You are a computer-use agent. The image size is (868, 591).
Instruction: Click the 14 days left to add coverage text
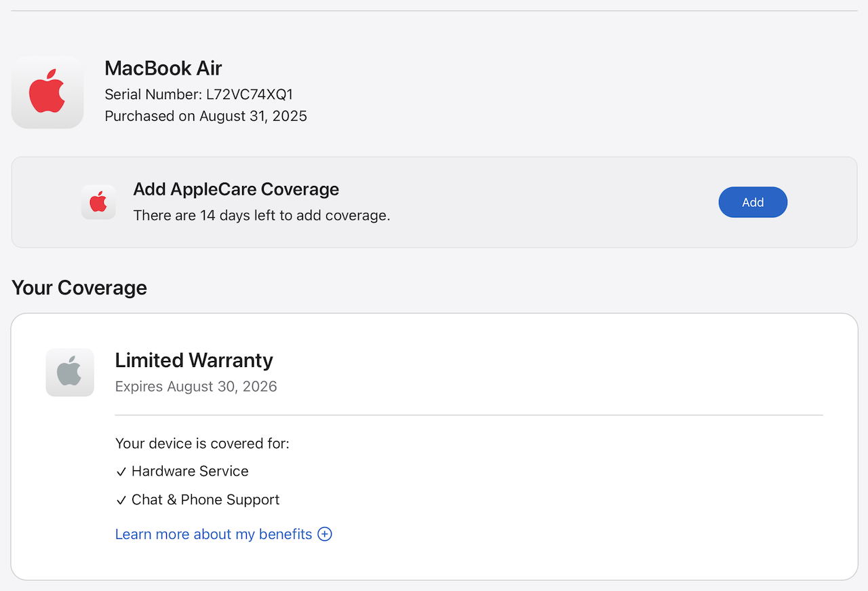(261, 216)
